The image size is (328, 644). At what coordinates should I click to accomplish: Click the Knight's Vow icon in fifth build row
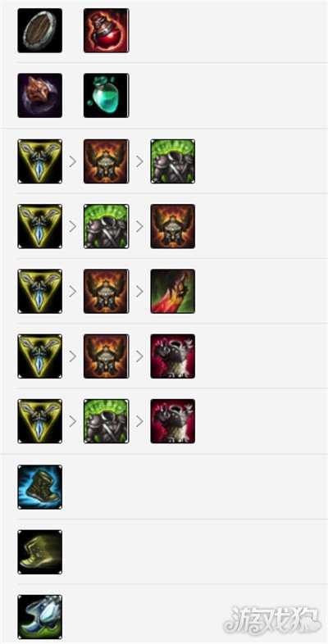[x=173, y=421]
